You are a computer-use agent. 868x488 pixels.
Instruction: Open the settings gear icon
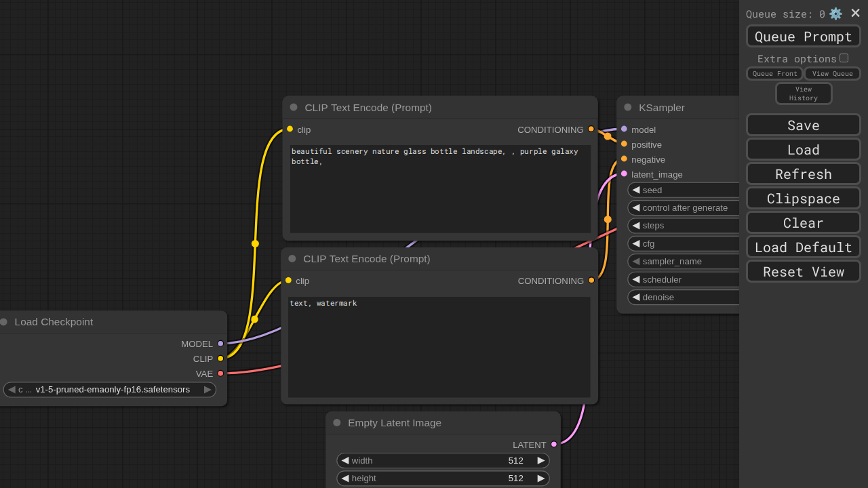coord(835,14)
